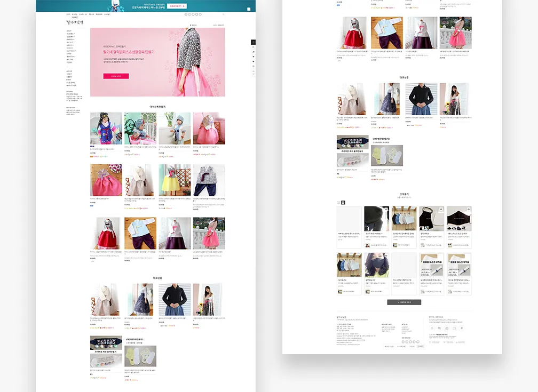
Task: Open the yellow skirt hanbok product
Action: point(175,180)
